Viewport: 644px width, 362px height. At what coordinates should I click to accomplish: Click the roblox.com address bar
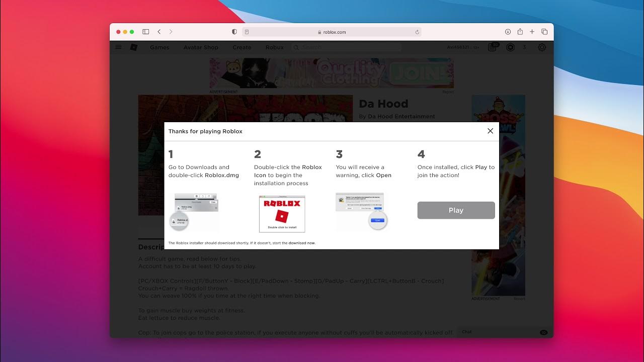click(332, 32)
